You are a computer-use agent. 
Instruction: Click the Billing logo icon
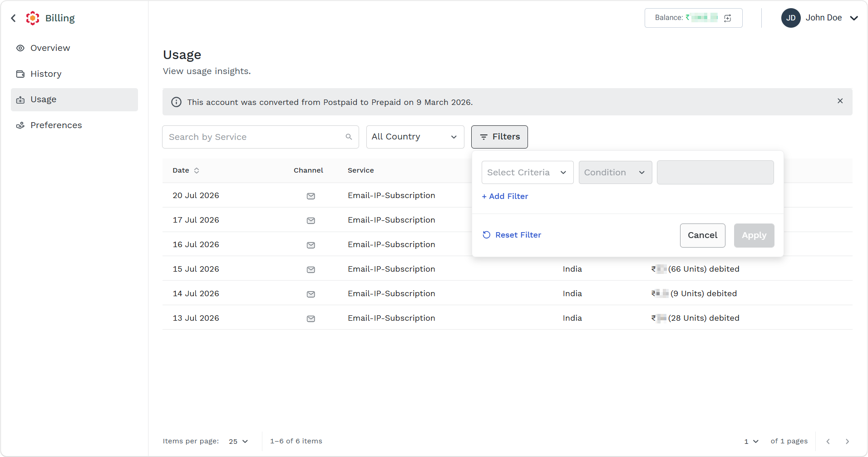point(33,18)
